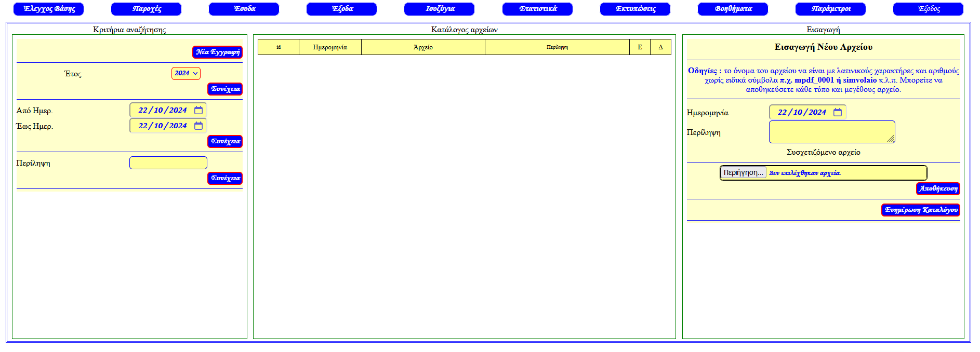980x352 pixels.
Task: Open calendar picker for Από Ημερ. date
Action: 198,110
